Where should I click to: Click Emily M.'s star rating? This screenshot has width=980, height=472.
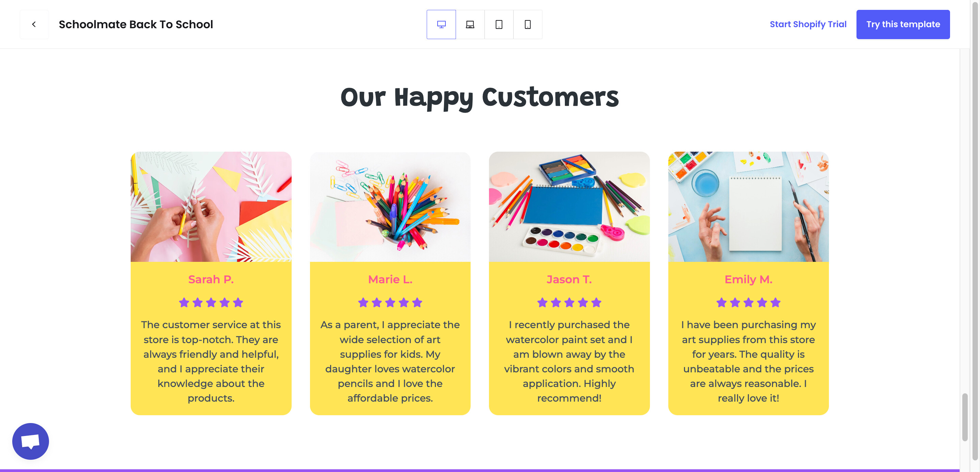point(748,302)
